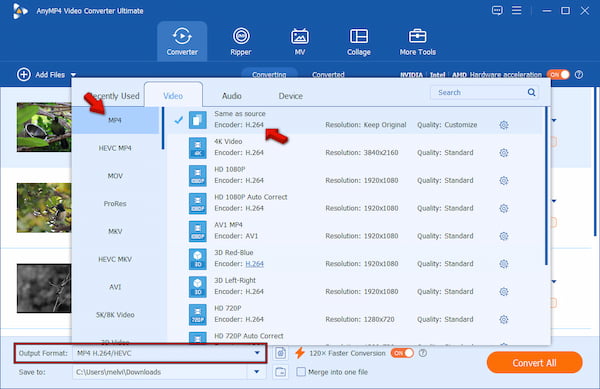Open settings gear for 3D Red-Blue
The image size is (600, 389).
(504, 264)
